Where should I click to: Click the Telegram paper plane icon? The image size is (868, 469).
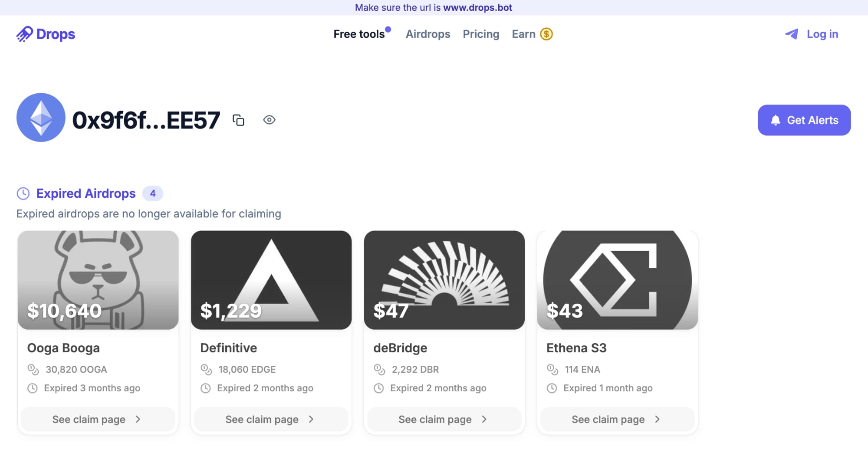pyautogui.click(x=792, y=34)
